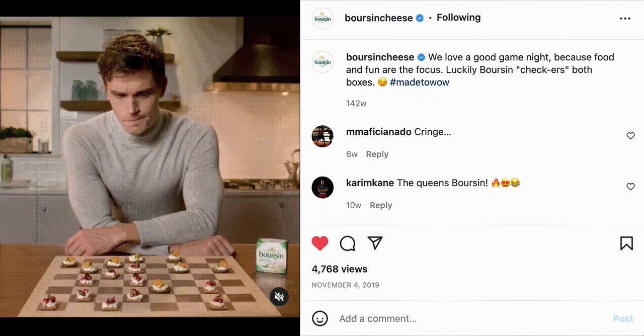Like mmaficianado's comment
The height and width of the screenshot is (336, 644).
tap(630, 136)
